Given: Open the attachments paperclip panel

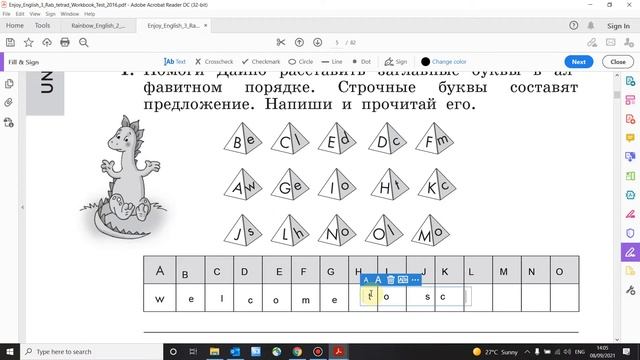Looking at the screenshot, I should [9, 102].
